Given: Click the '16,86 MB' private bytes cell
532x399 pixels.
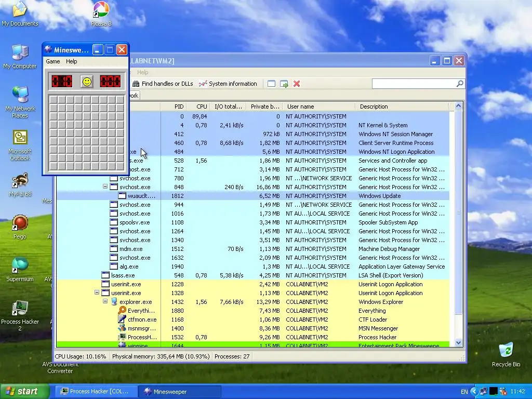Looking at the screenshot, I should [x=268, y=187].
